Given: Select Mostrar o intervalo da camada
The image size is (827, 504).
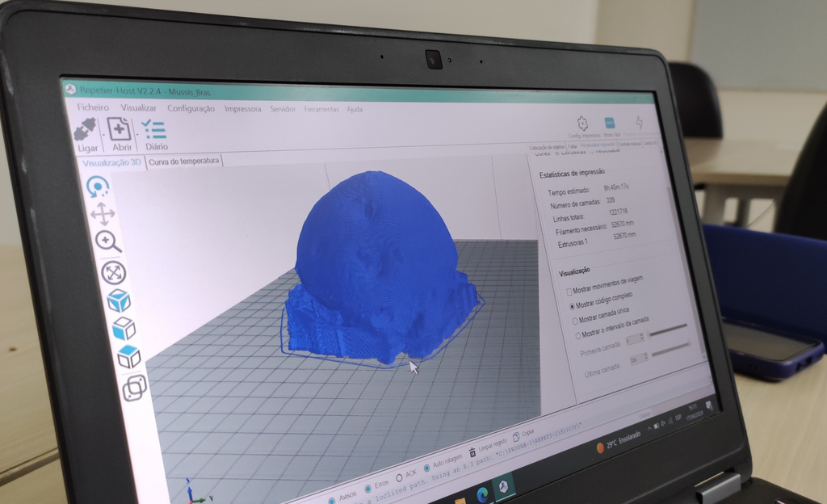Looking at the screenshot, I should click(577, 336).
